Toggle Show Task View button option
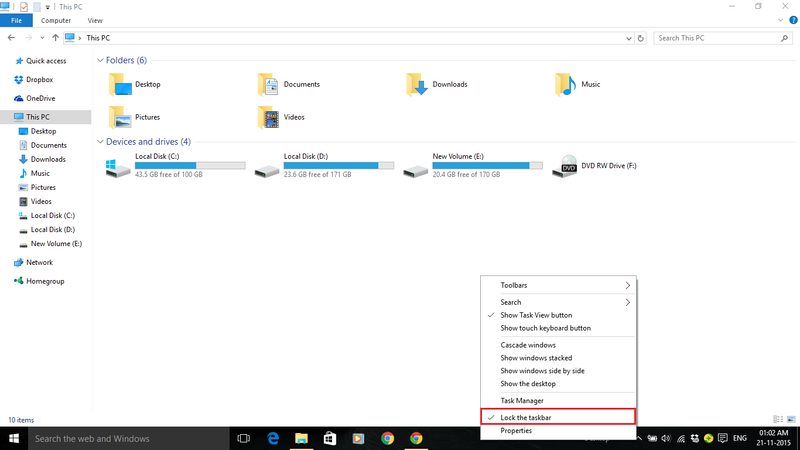800x450 pixels. pyautogui.click(x=558, y=315)
